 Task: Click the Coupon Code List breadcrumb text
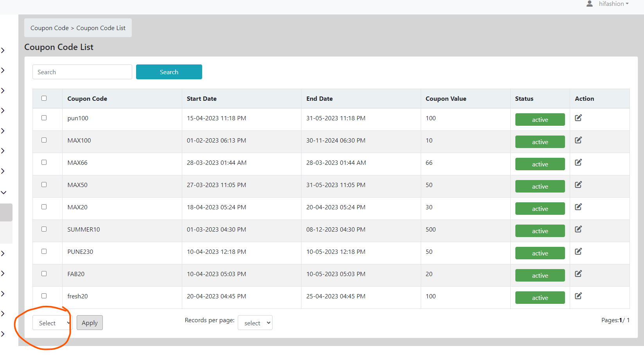pos(101,28)
